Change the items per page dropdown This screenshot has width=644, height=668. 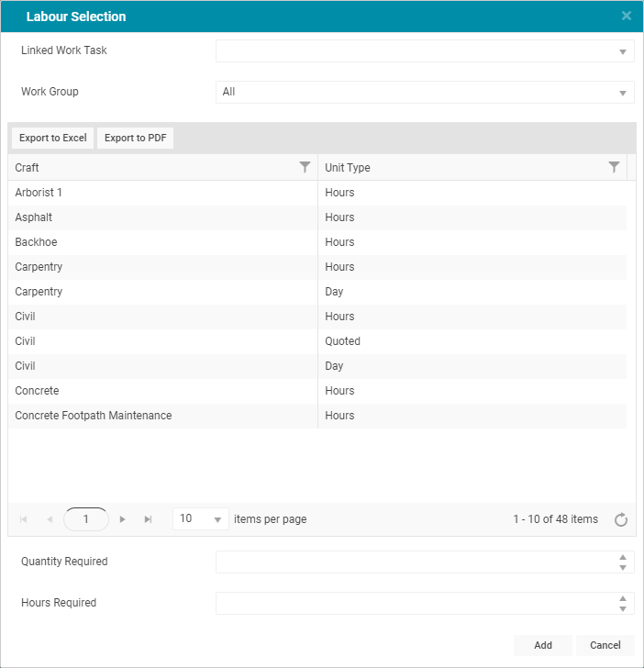(x=201, y=519)
